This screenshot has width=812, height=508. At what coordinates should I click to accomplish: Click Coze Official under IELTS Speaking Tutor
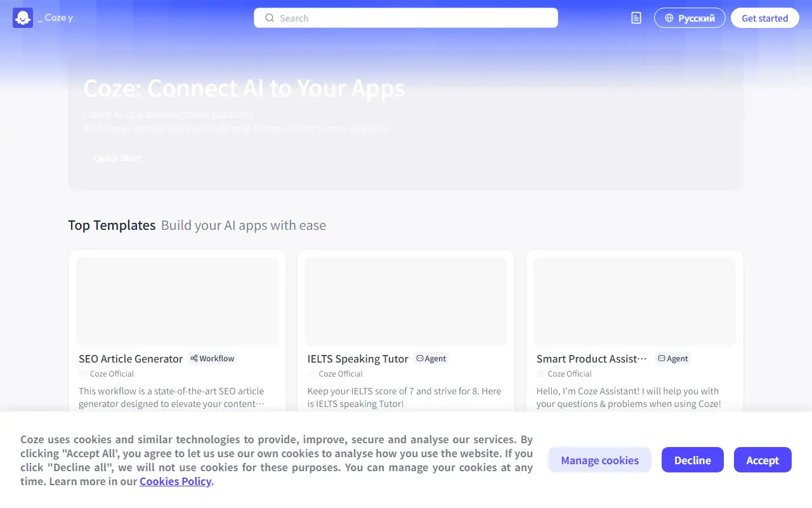341,374
